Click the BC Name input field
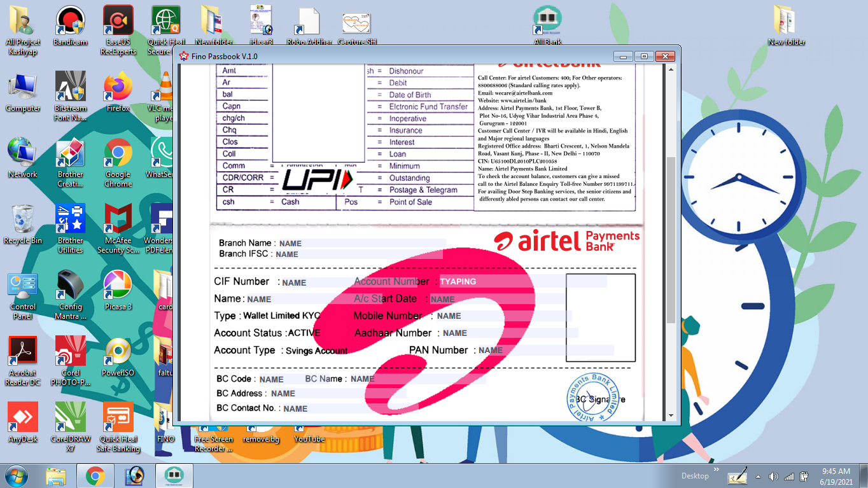Image resolution: width=868 pixels, height=488 pixels. coord(417,379)
